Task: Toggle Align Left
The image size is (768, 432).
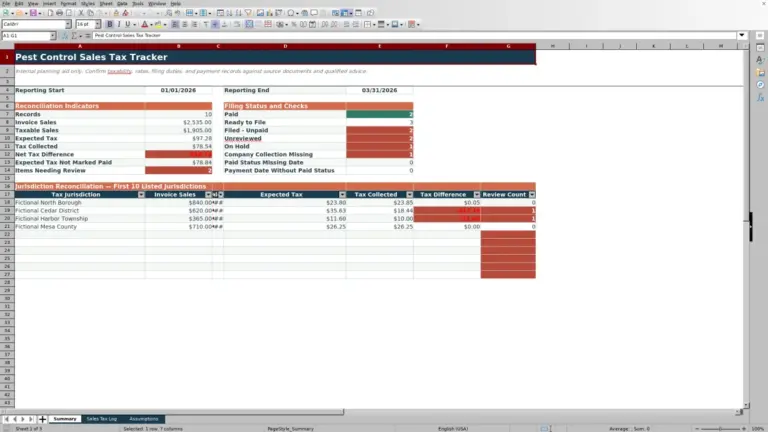Action: tap(175, 24)
